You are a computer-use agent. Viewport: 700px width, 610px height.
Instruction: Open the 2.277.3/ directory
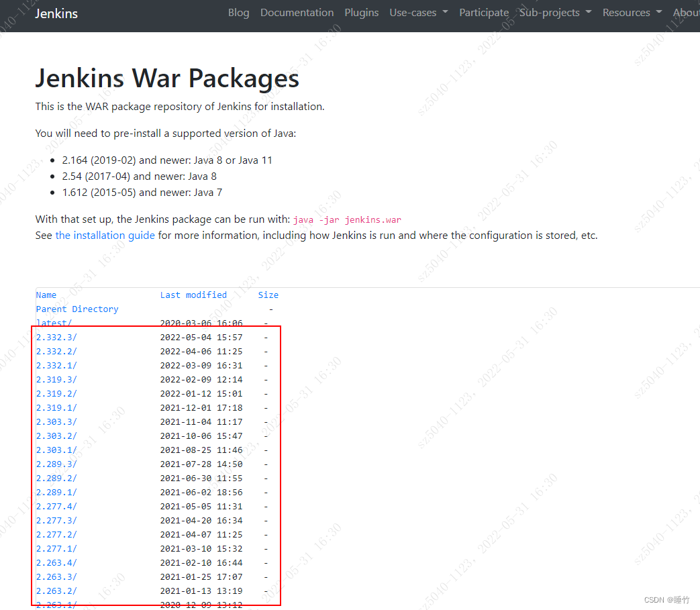pyautogui.click(x=56, y=520)
